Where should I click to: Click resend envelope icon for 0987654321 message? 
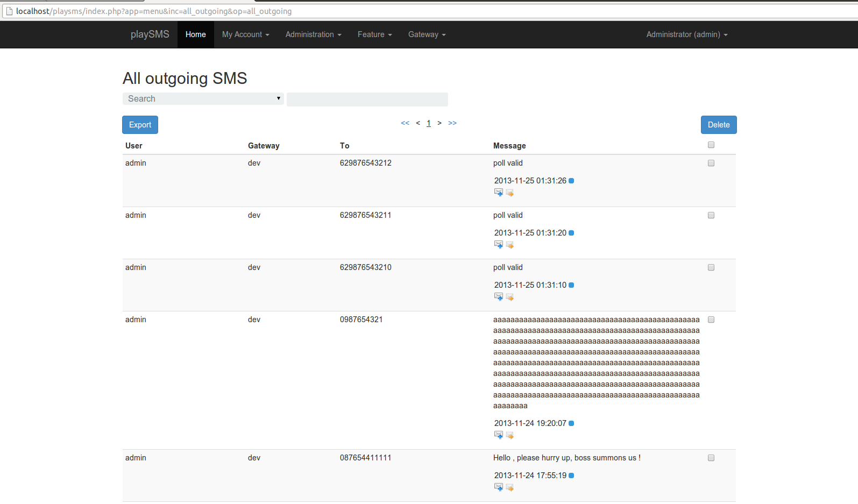click(499, 435)
